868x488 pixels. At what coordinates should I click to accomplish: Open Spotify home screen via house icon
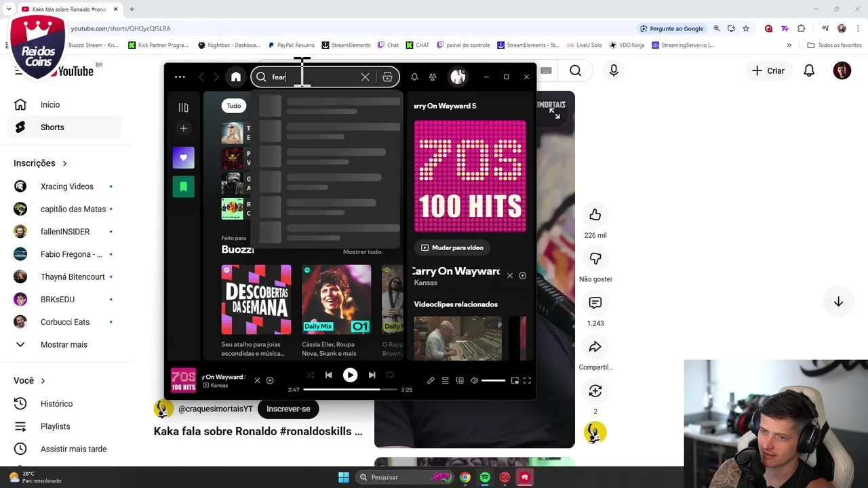coord(235,77)
